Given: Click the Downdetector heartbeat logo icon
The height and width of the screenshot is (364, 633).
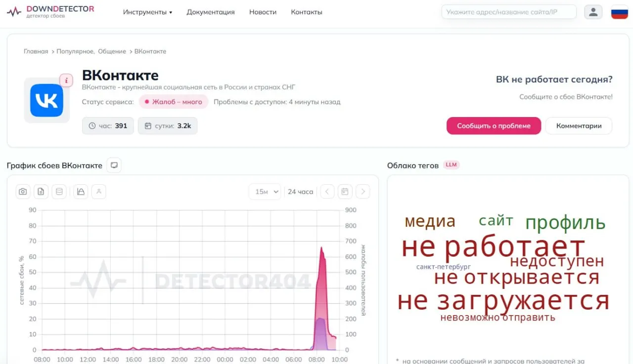Looking at the screenshot, I should tap(14, 11).
